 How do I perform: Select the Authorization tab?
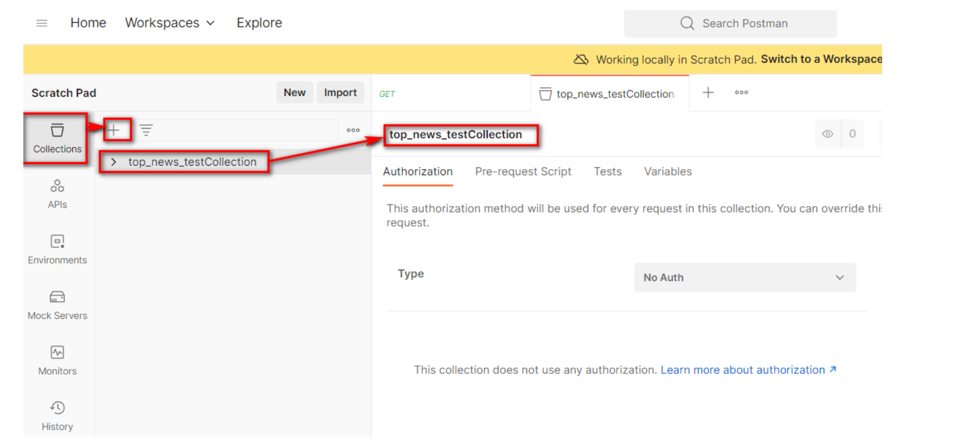(418, 172)
